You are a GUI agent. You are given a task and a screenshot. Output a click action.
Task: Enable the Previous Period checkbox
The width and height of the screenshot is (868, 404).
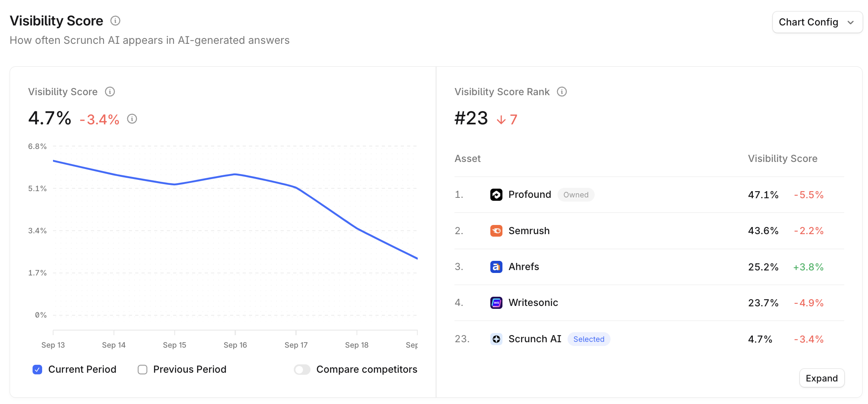click(x=143, y=369)
